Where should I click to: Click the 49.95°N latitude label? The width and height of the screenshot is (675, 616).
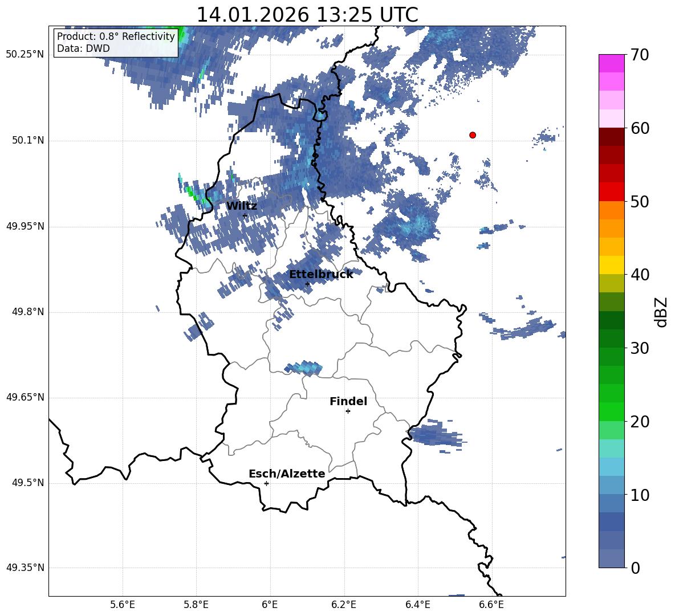pyautogui.click(x=25, y=226)
